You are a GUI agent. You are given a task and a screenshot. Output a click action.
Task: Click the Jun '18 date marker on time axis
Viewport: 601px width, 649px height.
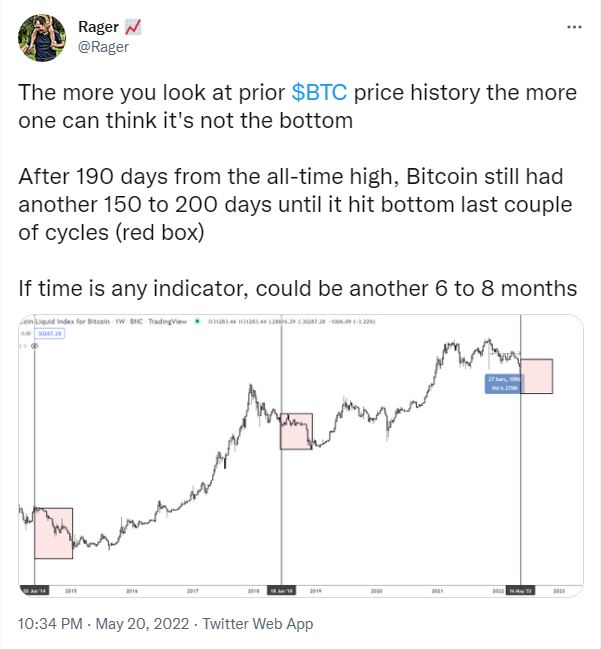click(x=281, y=591)
